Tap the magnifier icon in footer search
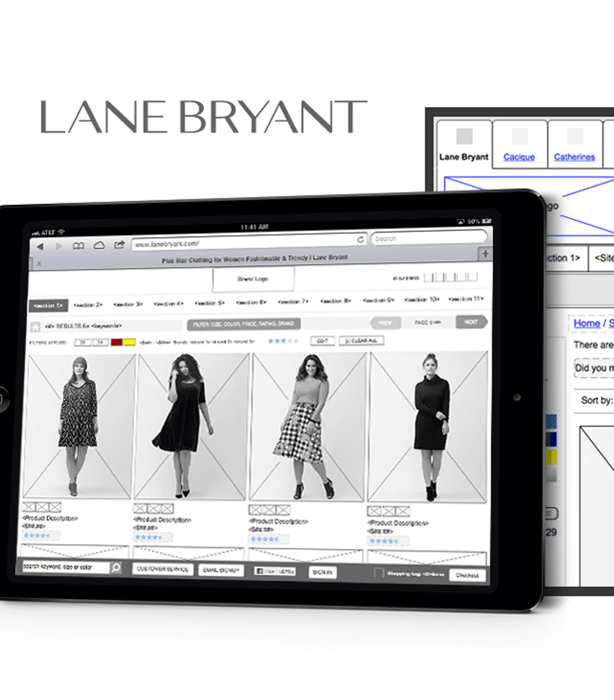Image resolution: width=614 pixels, height=700 pixels. [116, 567]
